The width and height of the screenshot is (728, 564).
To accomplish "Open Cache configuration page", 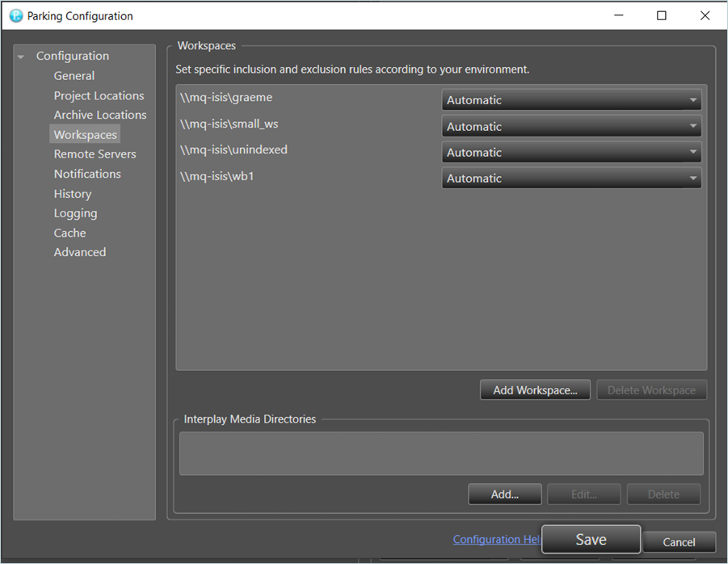I will click(x=69, y=233).
